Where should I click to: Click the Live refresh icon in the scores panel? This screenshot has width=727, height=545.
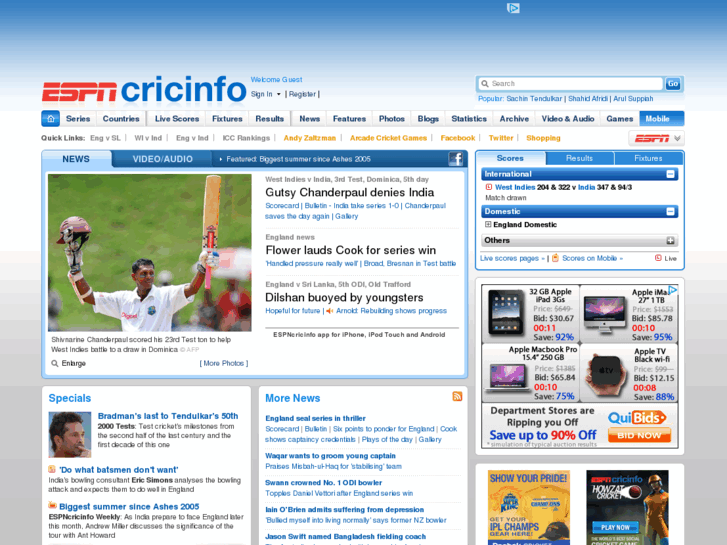point(658,258)
